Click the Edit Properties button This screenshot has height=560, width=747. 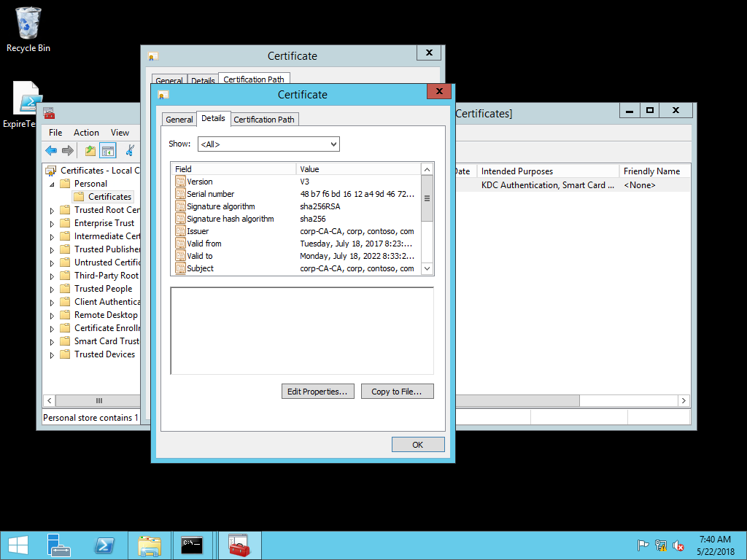317,392
